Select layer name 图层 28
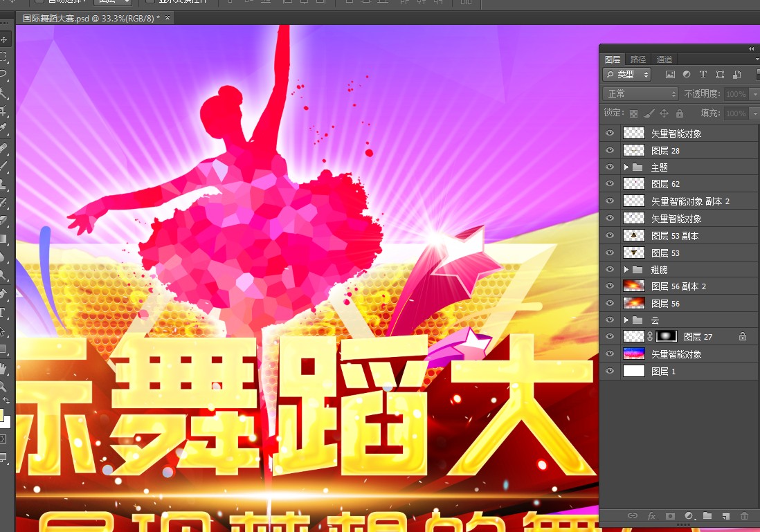The width and height of the screenshot is (760, 532). 665,151
